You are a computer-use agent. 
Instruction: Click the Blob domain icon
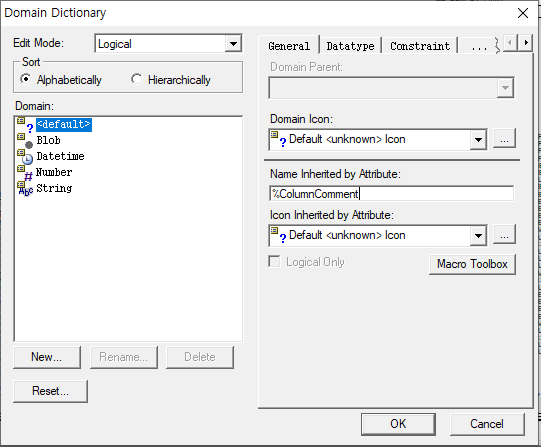pos(26,141)
